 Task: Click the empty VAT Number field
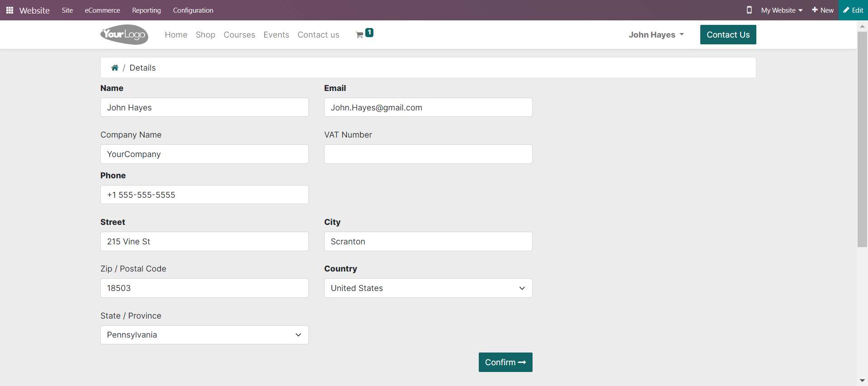[x=428, y=154]
